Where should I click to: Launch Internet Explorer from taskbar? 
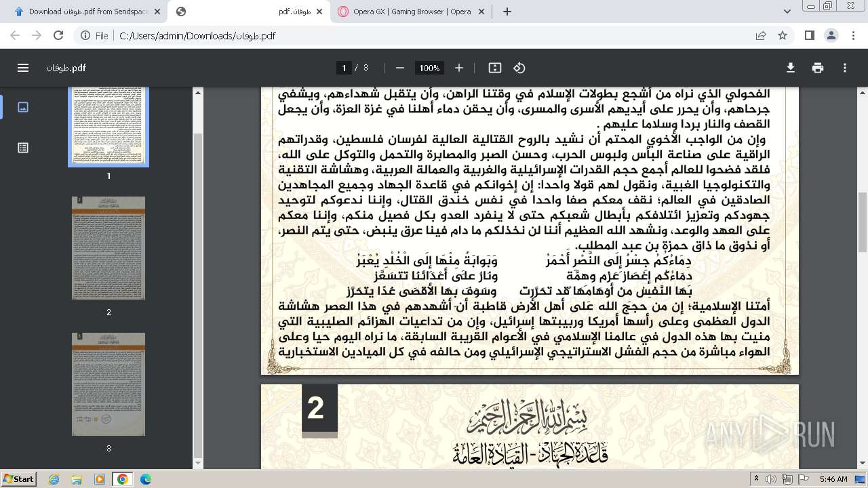[x=54, y=479]
